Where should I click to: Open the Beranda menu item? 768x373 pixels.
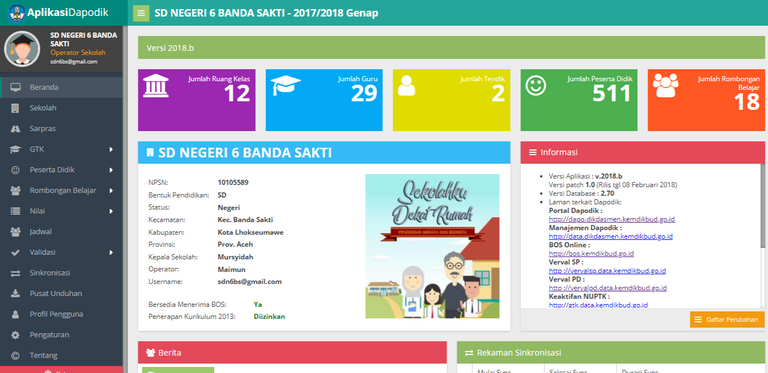61,88
